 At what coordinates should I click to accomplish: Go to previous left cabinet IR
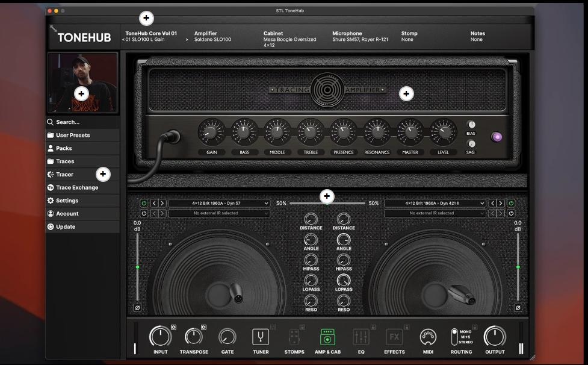(153, 204)
